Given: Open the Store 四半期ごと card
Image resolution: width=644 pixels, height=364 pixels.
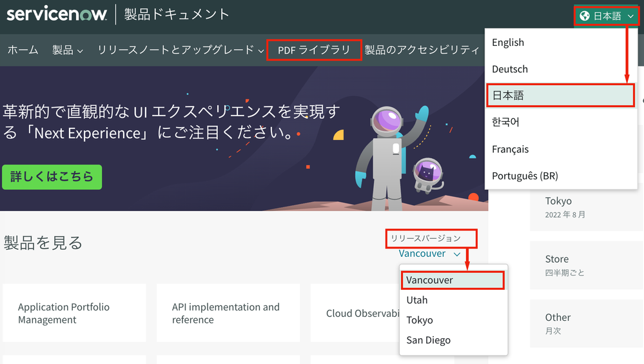Looking at the screenshot, I should [x=586, y=265].
